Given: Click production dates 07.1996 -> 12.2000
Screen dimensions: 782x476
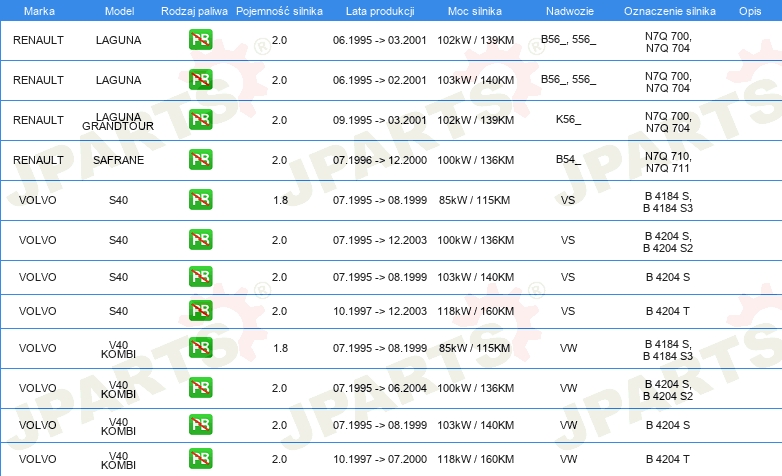Looking at the screenshot, I should click(380, 160).
